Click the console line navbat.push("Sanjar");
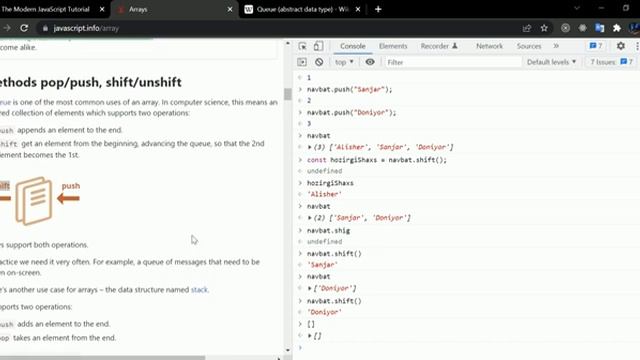Viewport: 640px width, 360px height. 349,89
